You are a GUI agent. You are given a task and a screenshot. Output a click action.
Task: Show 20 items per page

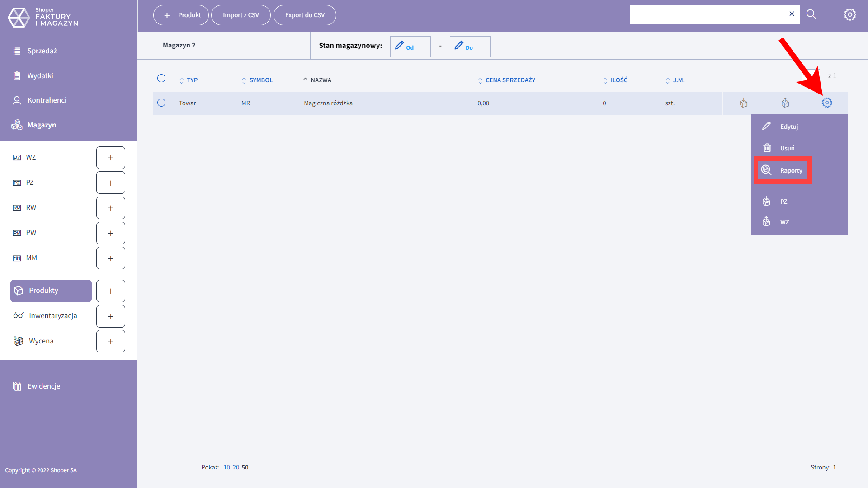(x=236, y=468)
